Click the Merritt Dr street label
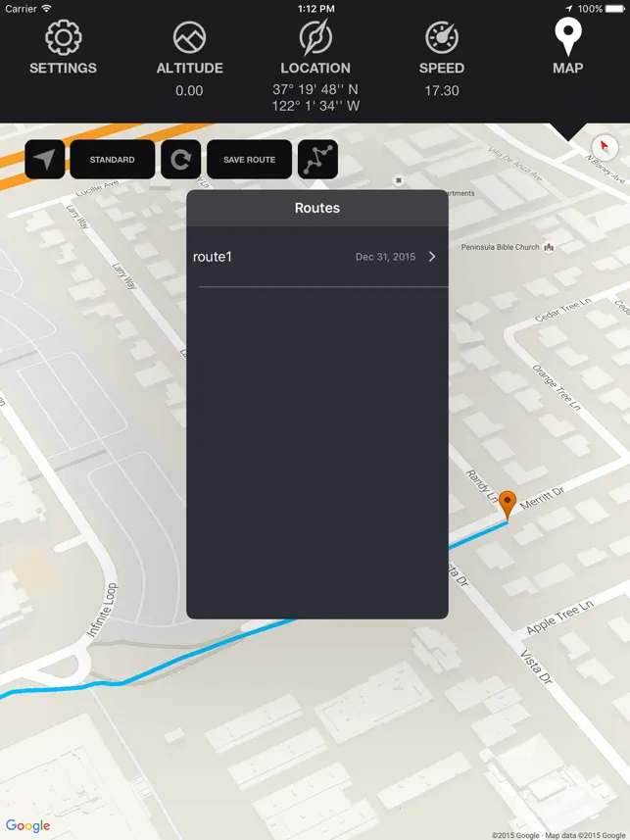Image resolution: width=630 pixels, height=840 pixels. tap(542, 498)
